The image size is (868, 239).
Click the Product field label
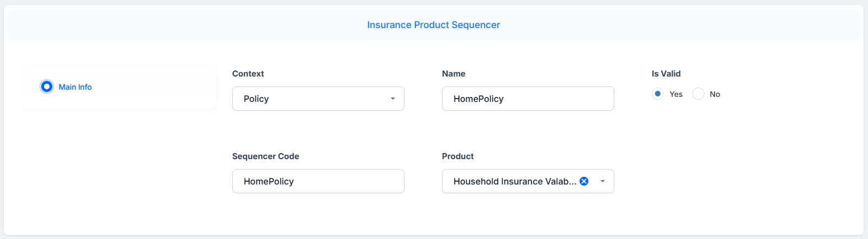click(458, 156)
